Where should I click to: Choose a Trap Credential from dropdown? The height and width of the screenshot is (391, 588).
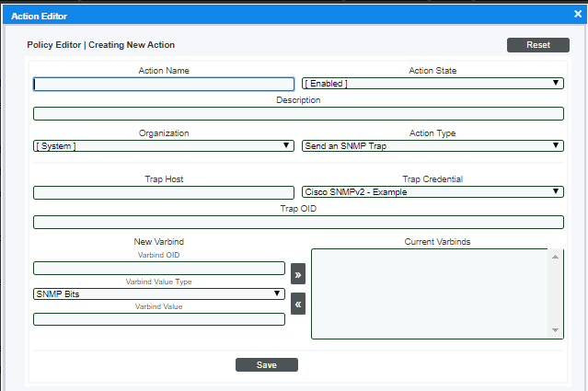coord(432,192)
